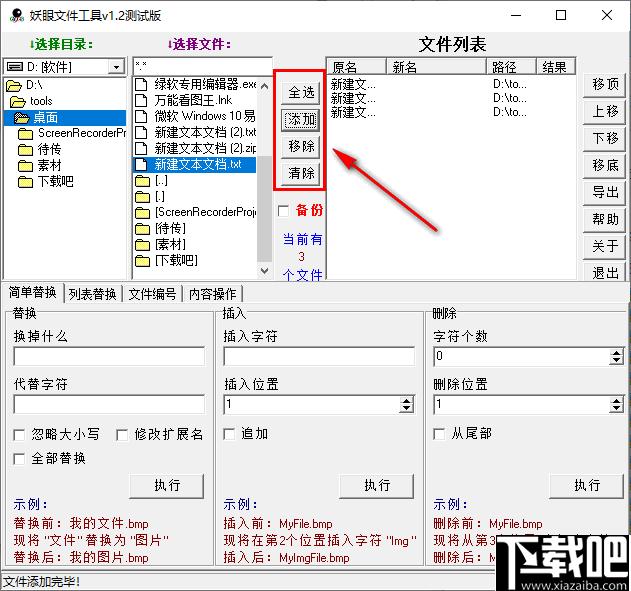This screenshot has width=631, height=591.
Task: Click the 换掉什么 input field
Action: pyautogui.click(x=109, y=356)
